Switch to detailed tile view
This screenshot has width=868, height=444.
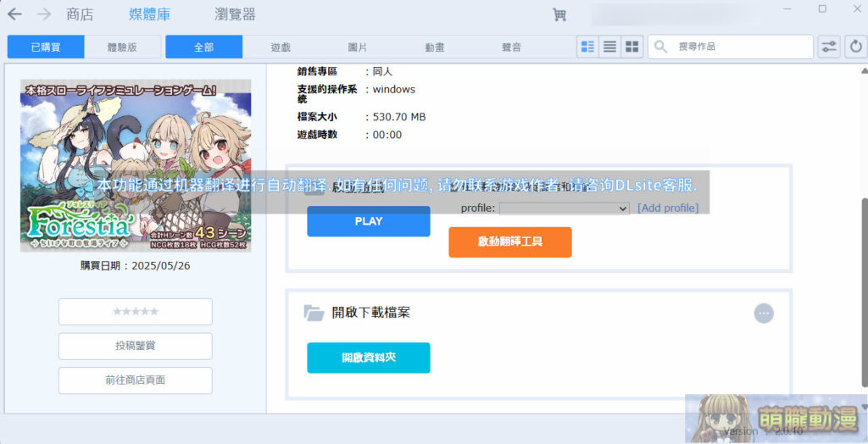pyautogui.click(x=588, y=47)
